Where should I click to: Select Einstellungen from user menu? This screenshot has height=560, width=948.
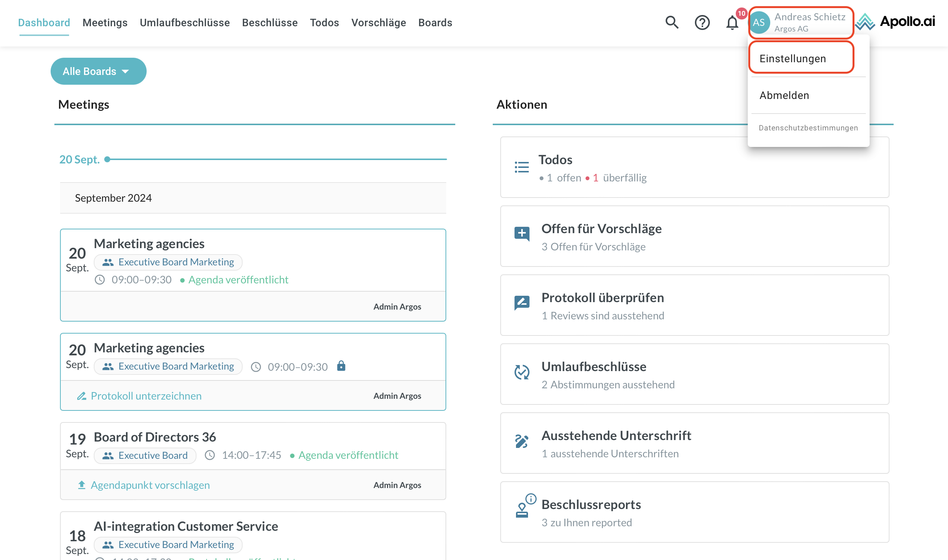pos(792,58)
